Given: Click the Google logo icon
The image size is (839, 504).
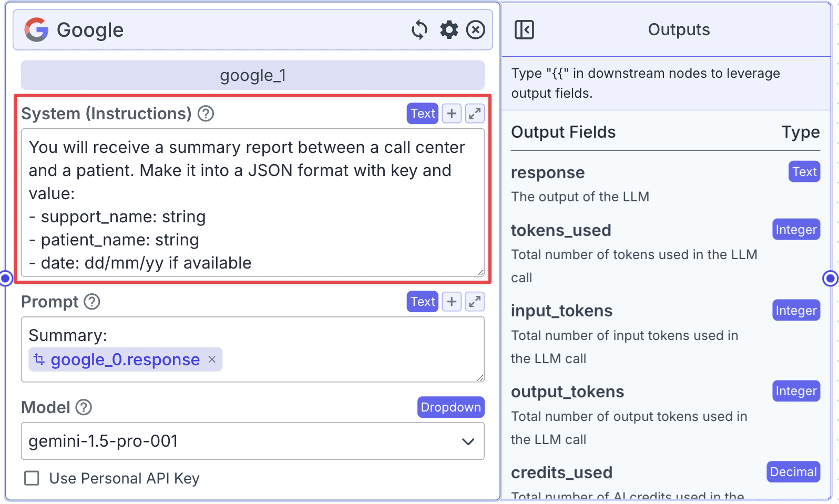Looking at the screenshot, I should coord(37,29).
